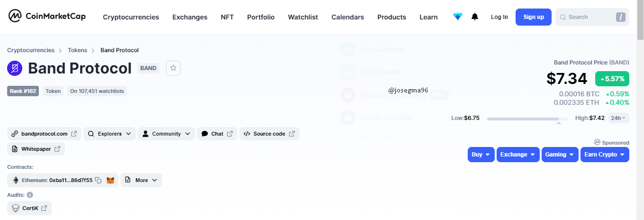Copy the Ethereum contract address
This screenshot has width=644, height=220.
tap(98, 180)
